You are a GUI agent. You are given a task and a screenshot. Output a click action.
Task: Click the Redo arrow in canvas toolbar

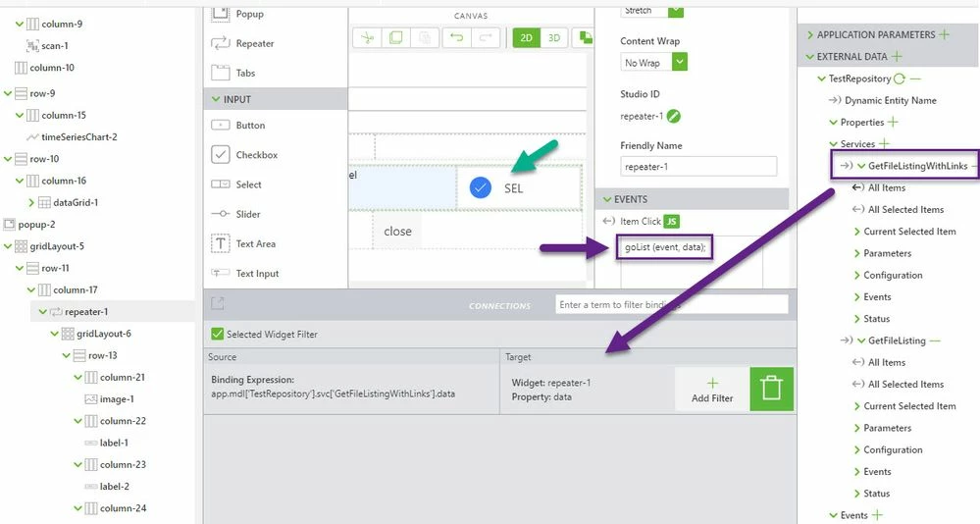(x=486, y=38)
